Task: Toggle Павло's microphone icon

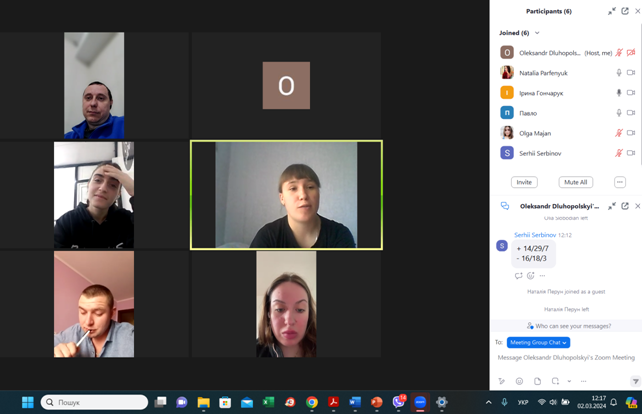Action: coord(618,113)
